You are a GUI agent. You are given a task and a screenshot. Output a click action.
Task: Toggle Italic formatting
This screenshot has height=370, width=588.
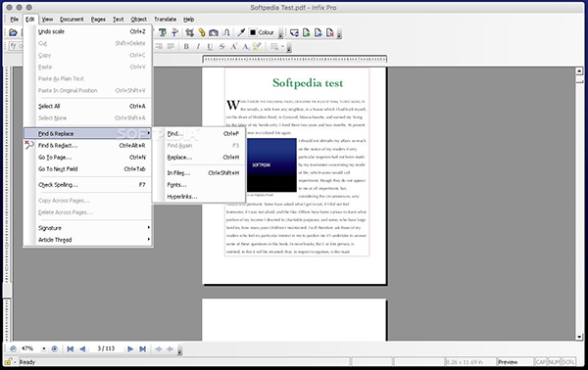pyautogui.click(x=198, y=46)
